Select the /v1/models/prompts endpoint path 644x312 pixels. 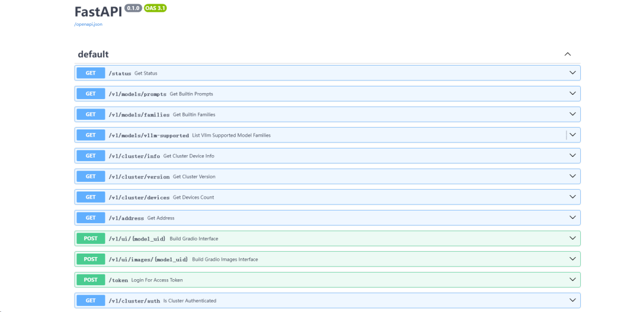[x=138, y=94]
